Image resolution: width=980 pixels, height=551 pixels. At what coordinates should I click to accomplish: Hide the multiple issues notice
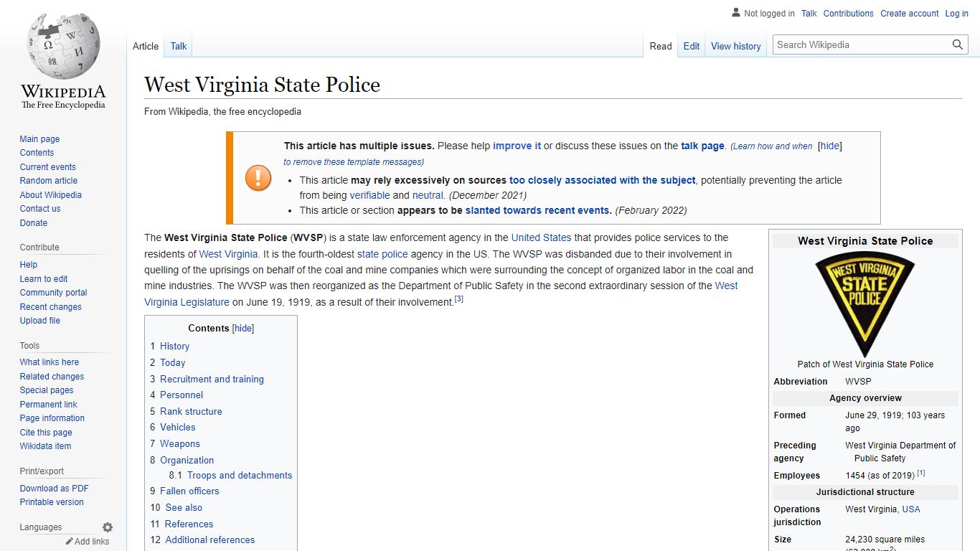pos(830,146)
